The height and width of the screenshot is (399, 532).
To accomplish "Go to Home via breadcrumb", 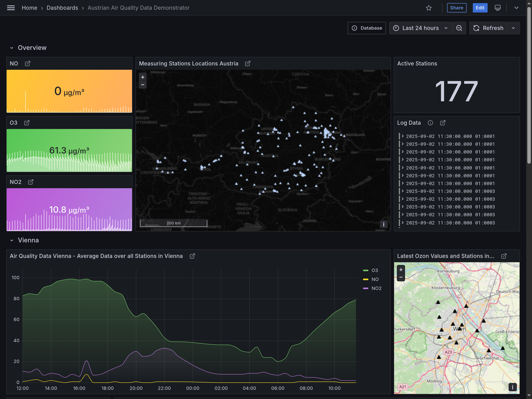I will (x=30, y=8).
